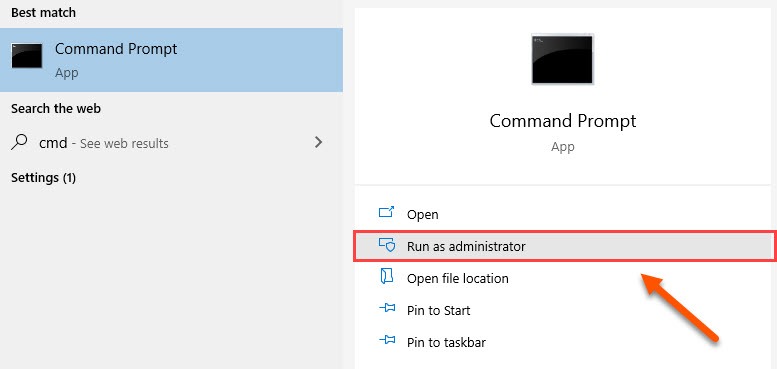
Task: Click the shield icon for Run as administrator
Action: pyautogui.click(x=386, y=245)
